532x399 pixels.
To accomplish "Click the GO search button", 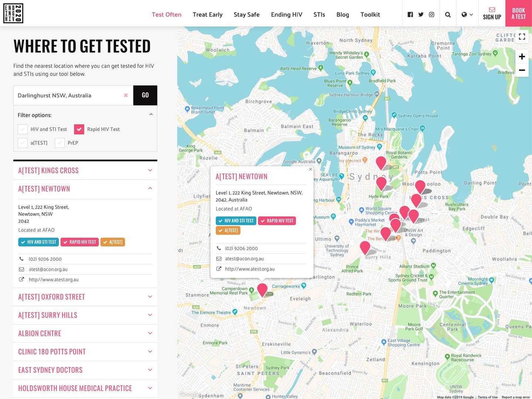I will tap(145, 95).
